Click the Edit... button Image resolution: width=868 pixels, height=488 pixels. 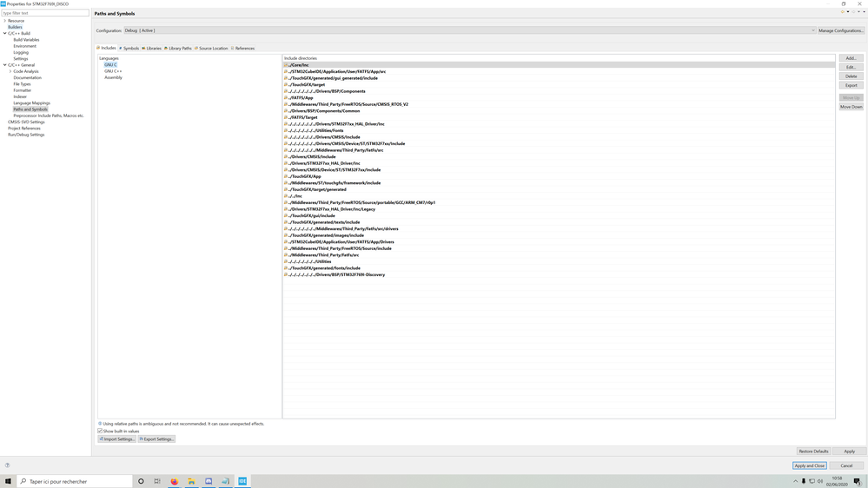pyautogui.click(x=851, y=67)
